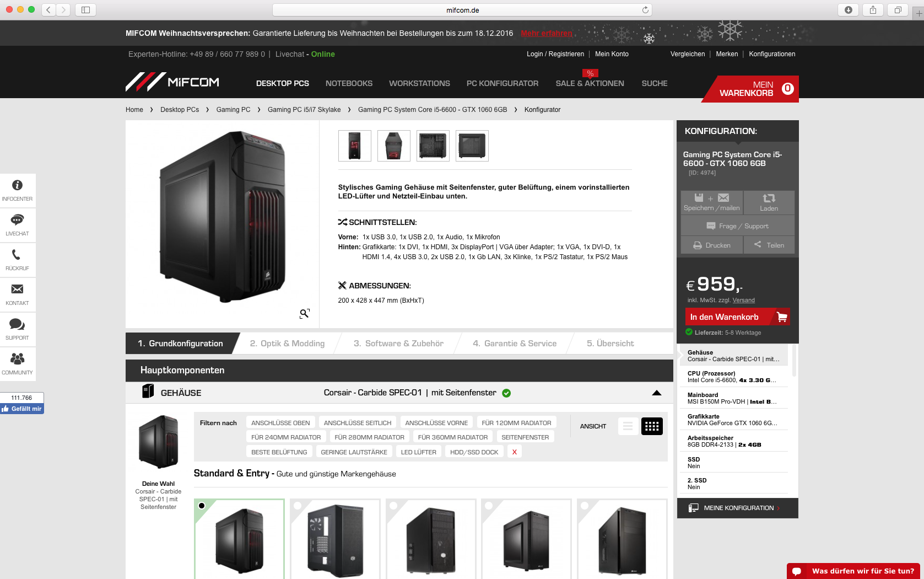Image resolution: width=924 pixels, height=579 pixels.
Task: Click the Versand link under price
Action: (x=744, y=300)
